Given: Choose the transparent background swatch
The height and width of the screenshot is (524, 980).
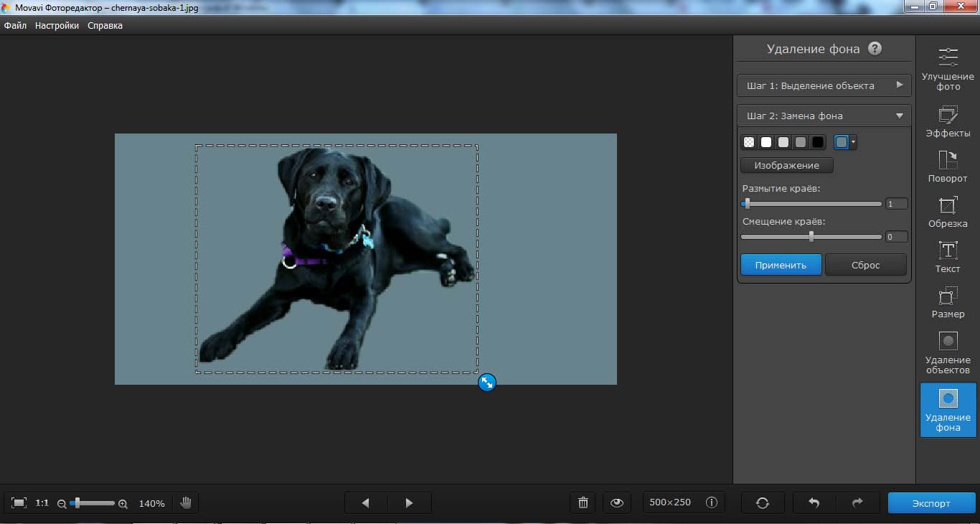Looking at the screenshot, I should coord(749,142).
